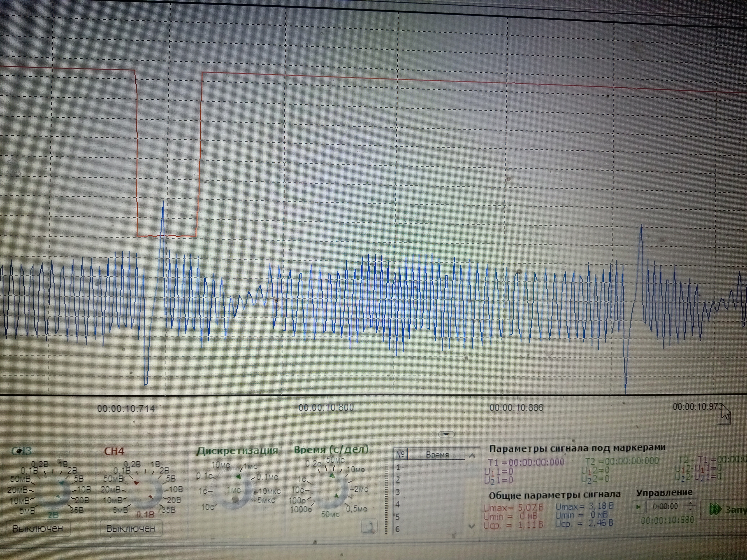Click the CH3 channel label
The image size is (747, 560).
point(21,451)
